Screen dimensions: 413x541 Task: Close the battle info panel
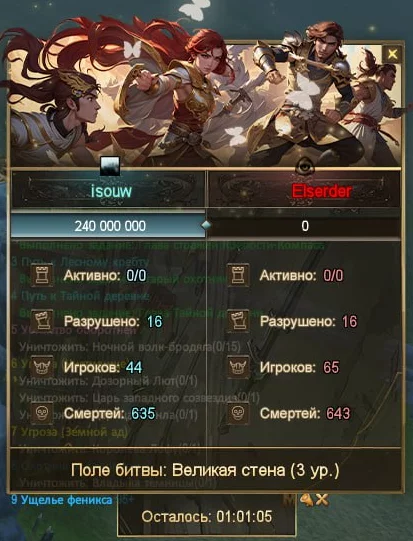(392, 54)
